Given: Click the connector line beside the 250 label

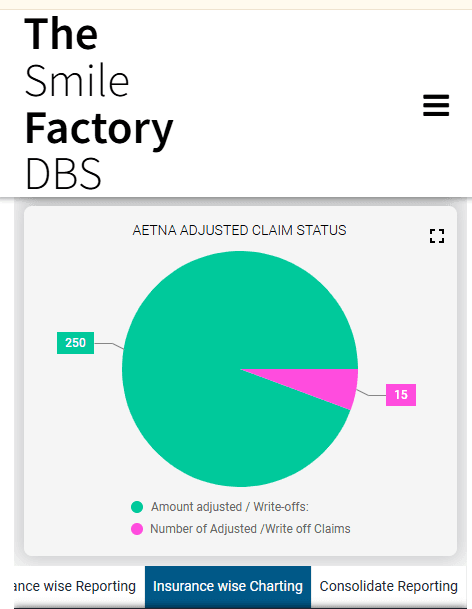Looking at the screenshot, I should [x=109, y=345].
